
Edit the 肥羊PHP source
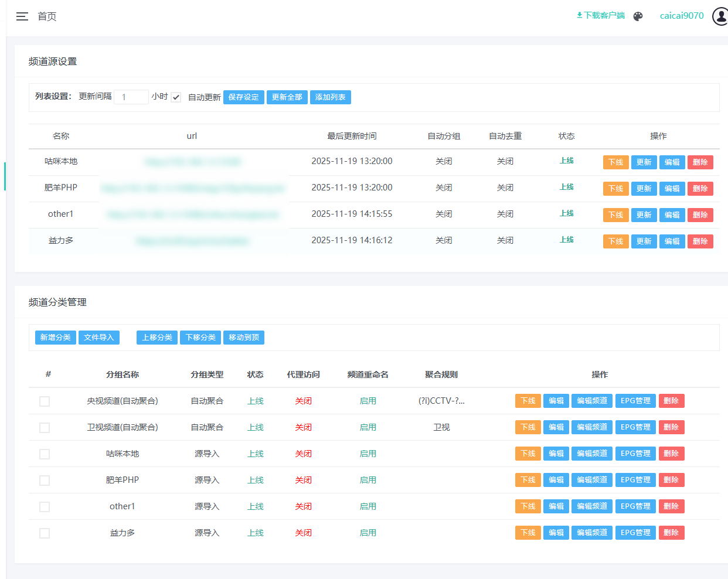672,189
